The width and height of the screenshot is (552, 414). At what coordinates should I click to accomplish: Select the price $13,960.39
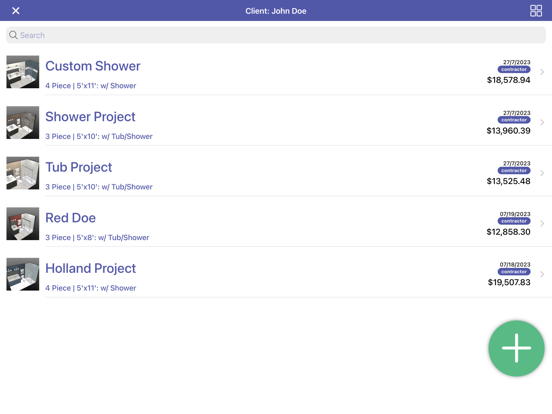point(508,131)
